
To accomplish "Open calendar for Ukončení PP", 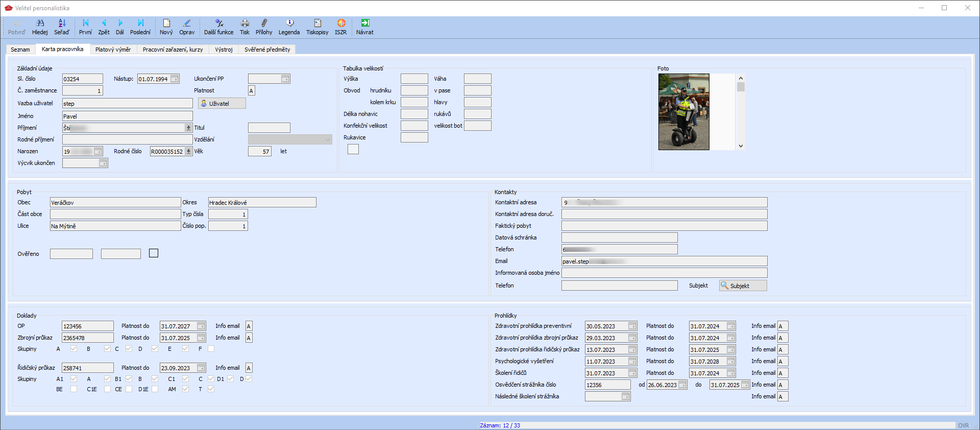I will point(285,79).
